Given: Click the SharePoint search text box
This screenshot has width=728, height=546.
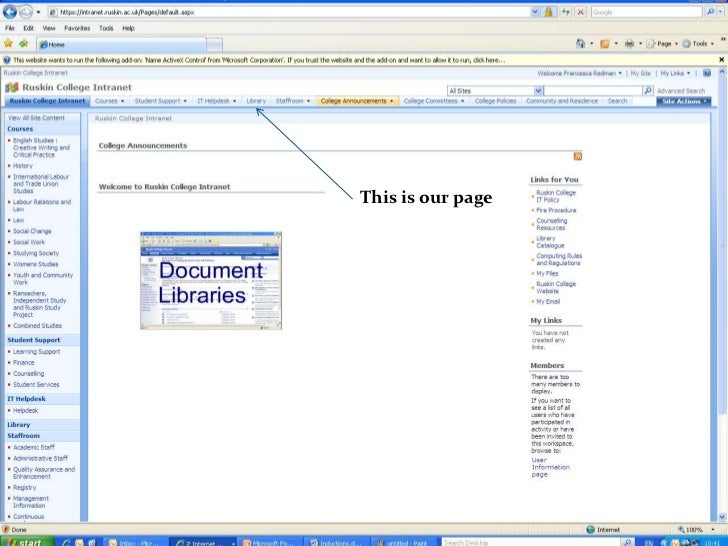Looking at the screenshot, I should [x=593, y=91].
